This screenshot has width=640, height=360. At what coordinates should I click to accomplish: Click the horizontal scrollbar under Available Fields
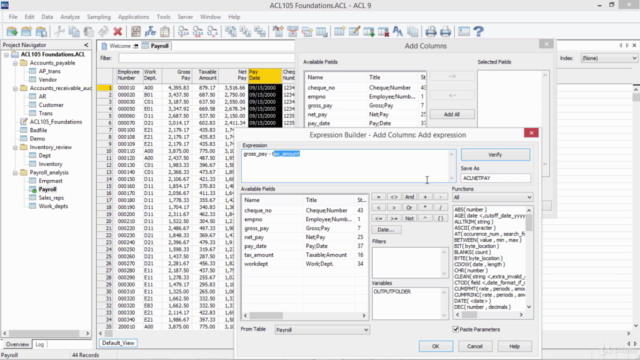[304, 316]
